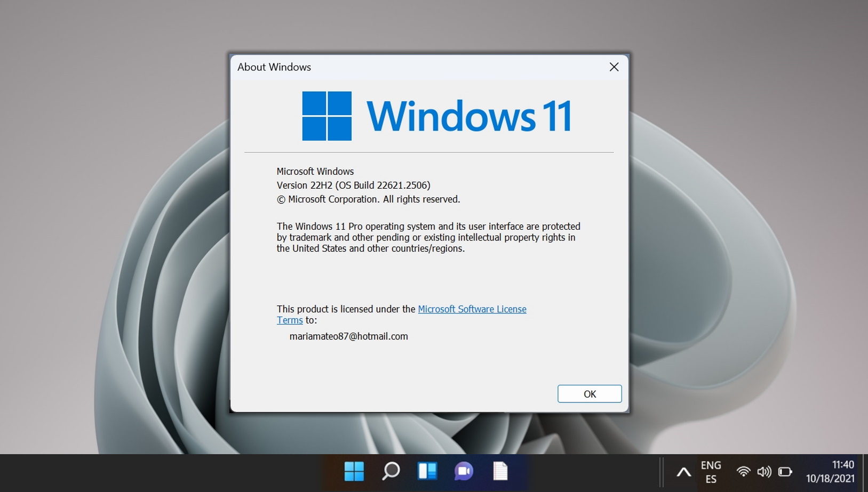The width and height of the screenshot is (868, 492).
Task: Switch input language via ENG ES indicator
Action: pos(711,471)
